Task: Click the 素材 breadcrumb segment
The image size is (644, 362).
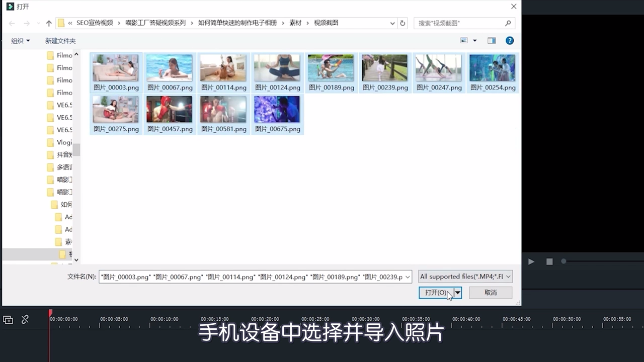Action: [x=295, y=23]
